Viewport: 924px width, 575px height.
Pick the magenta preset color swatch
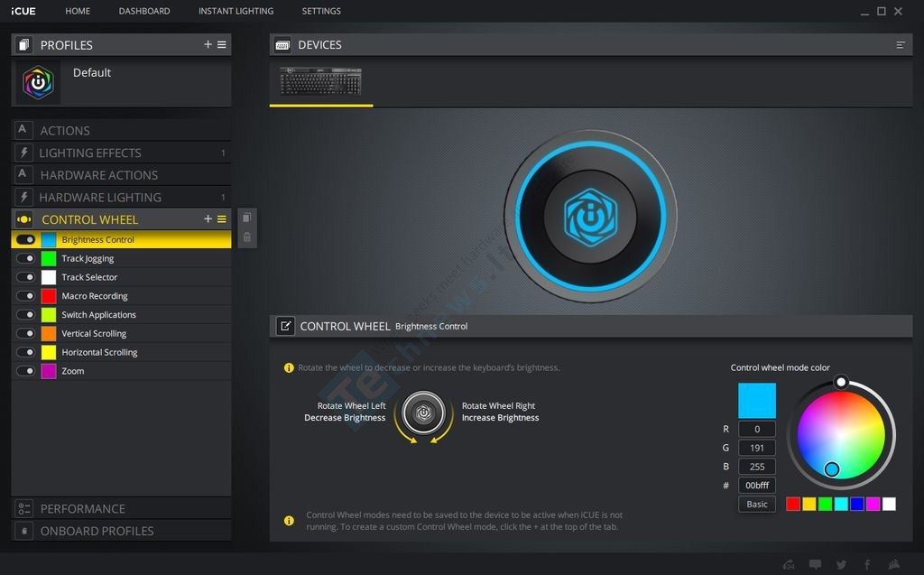point(873,504)
